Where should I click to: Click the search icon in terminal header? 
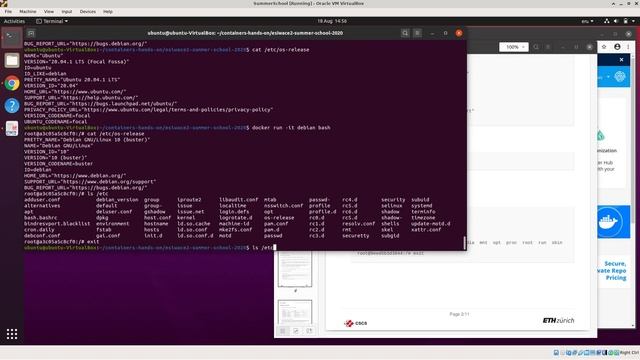coord(404,33)
